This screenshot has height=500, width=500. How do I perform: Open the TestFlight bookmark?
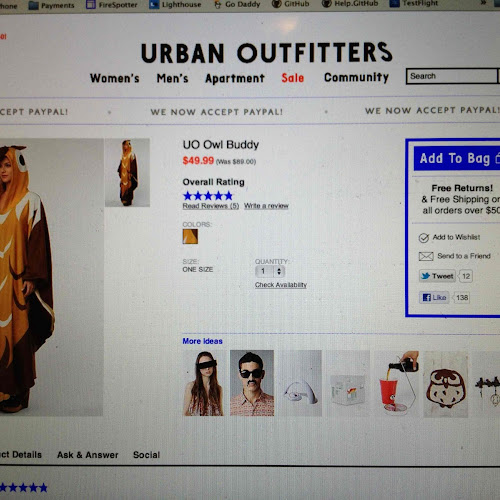click(x=414, y=4)
